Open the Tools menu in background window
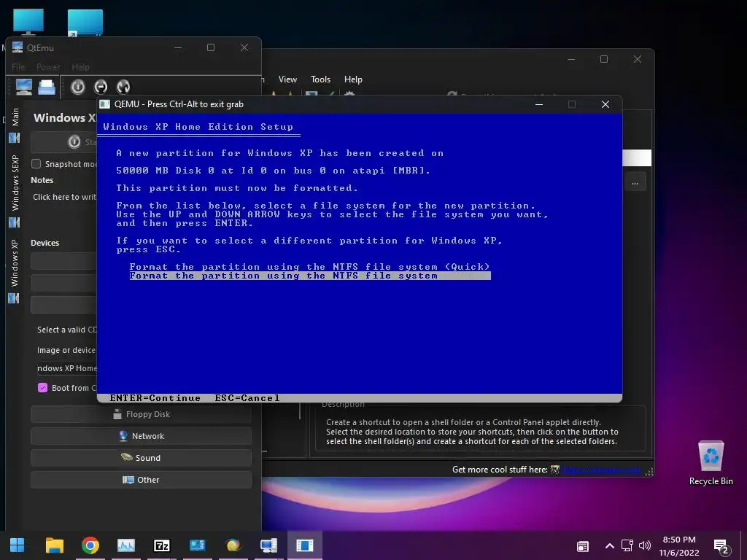The height and width of the screenshot is (560, 747). click(x=321, y=79)
